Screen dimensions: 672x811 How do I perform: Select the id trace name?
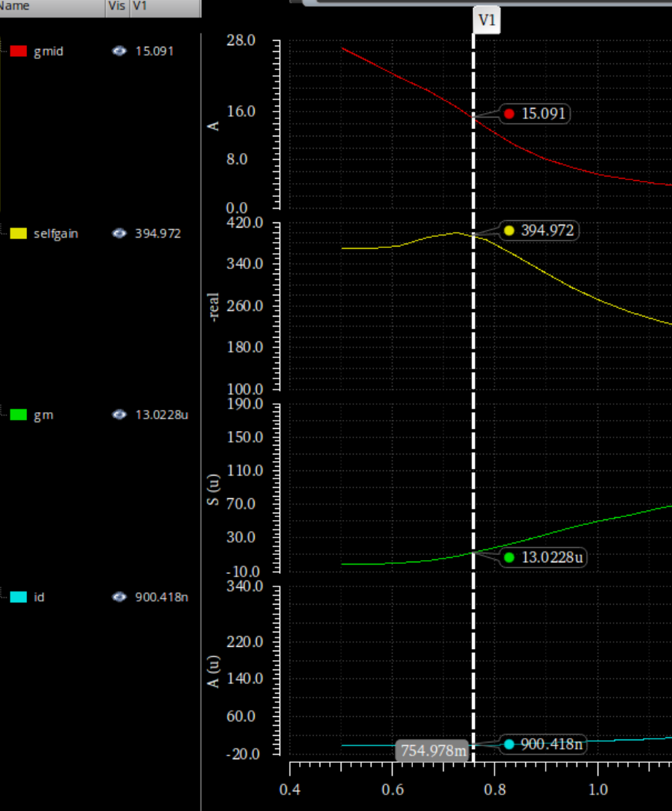[x=39, y=597]
